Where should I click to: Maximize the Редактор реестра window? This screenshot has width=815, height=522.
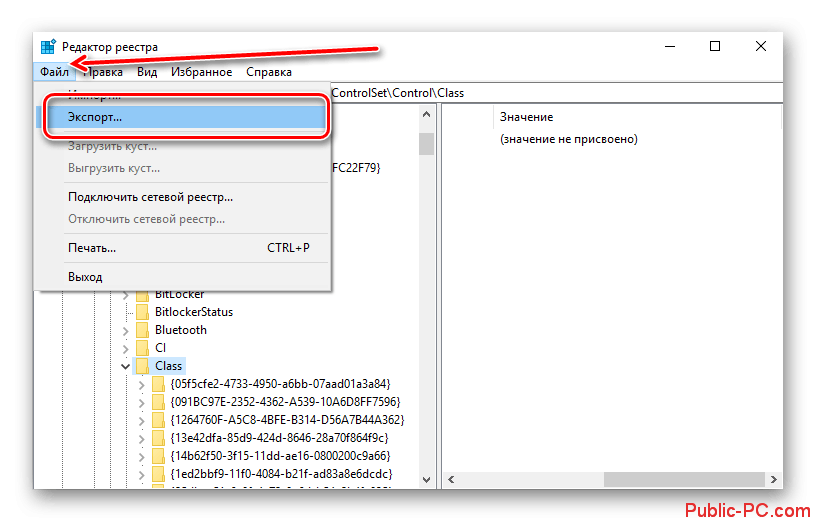tap(715, 46)
